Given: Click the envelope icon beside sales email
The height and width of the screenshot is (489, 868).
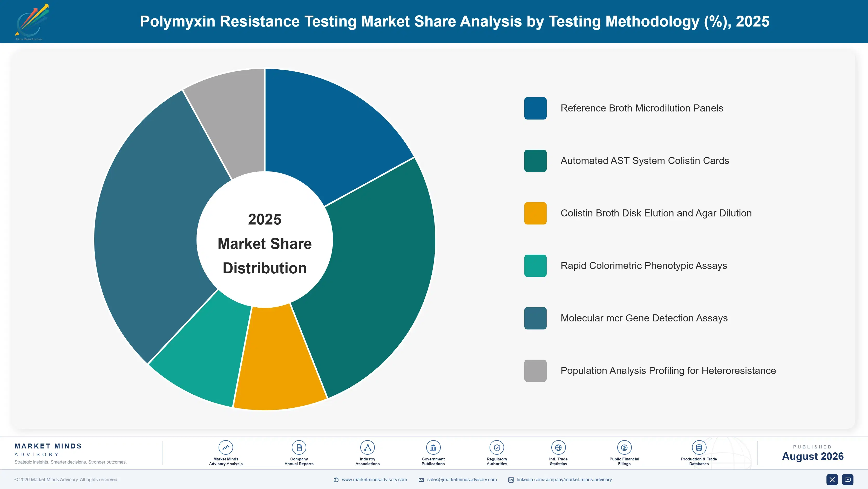Looking at the screenshot, I should 421,480.
